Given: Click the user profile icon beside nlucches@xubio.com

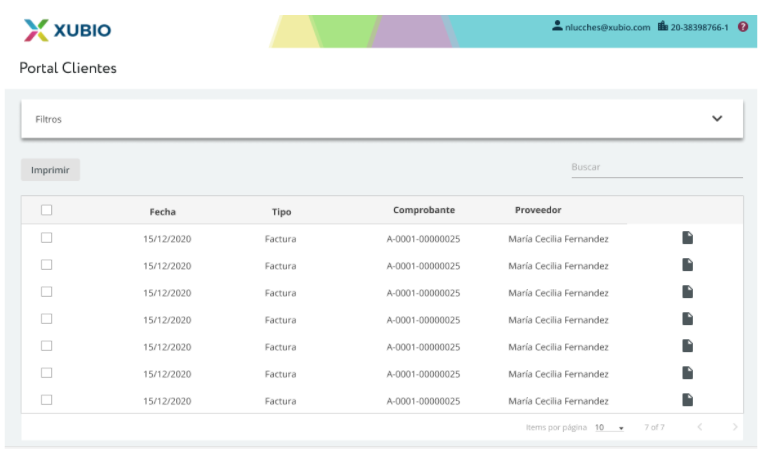Looking at the screenshot, I should (557, 26).
